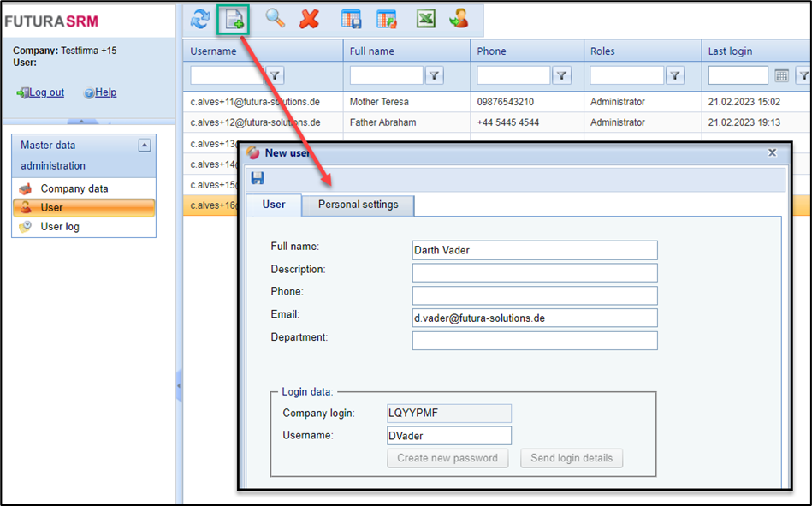Open the Last login calendar picker

click(781, 76)
